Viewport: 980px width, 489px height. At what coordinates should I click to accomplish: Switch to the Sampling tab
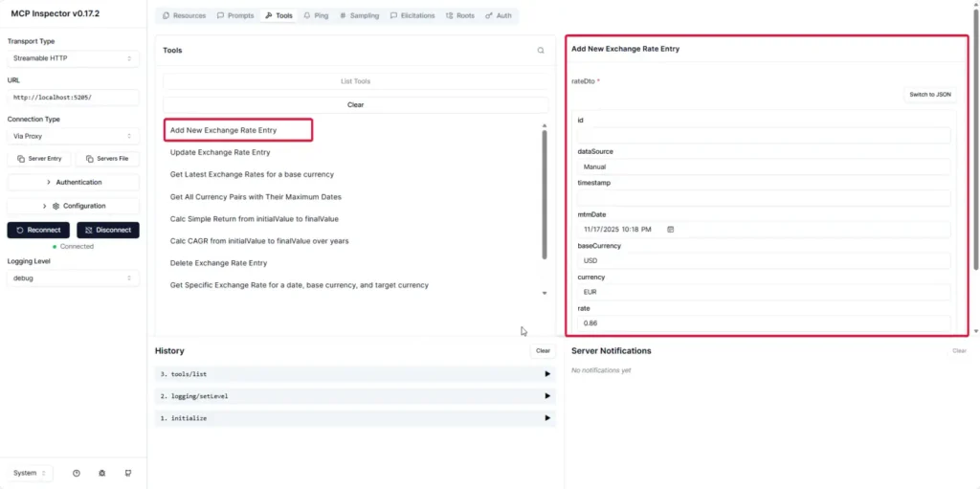click(x=359, y=16)
